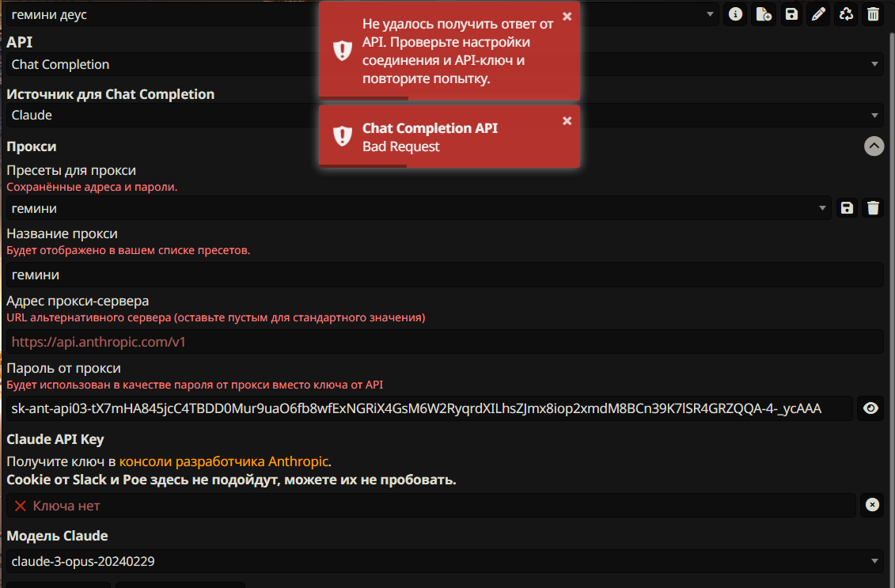This screenshot has width=895, height=588.
Task: Click the proxy password sk-ant field
Action: coord(429,408)
